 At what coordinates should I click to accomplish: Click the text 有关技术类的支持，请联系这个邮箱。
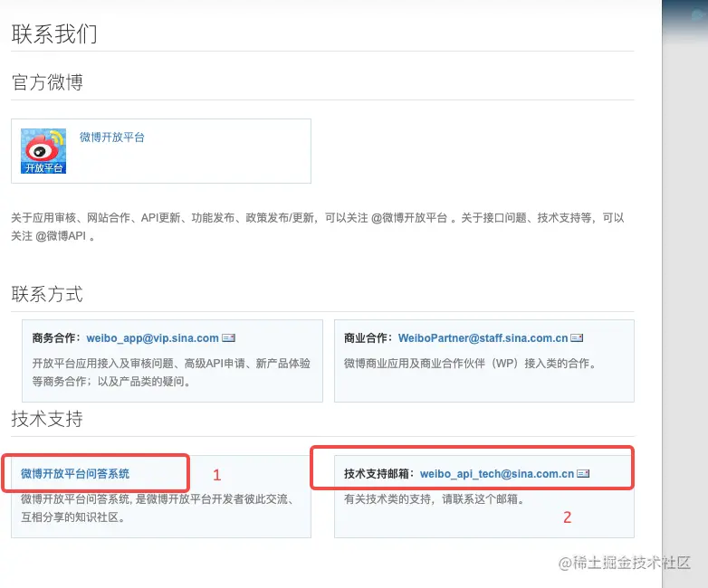[x=434, y=499]
